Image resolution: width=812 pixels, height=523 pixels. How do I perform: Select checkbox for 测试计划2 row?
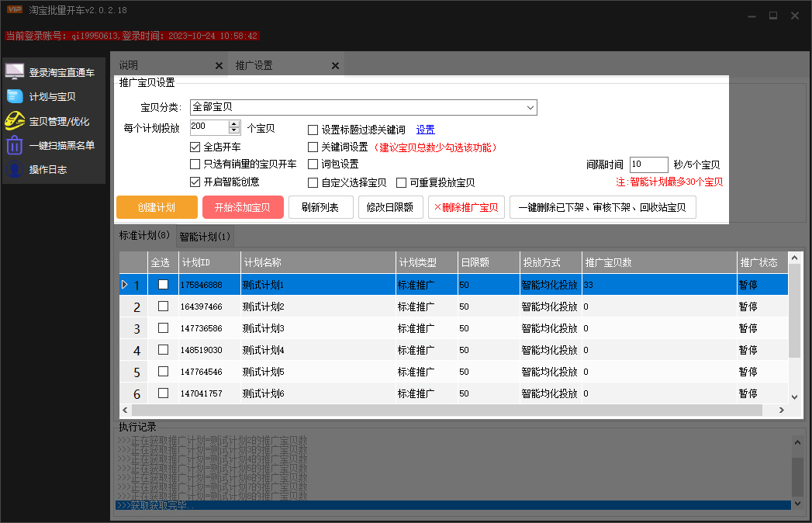pyautogui.click(x=163, y=307)
